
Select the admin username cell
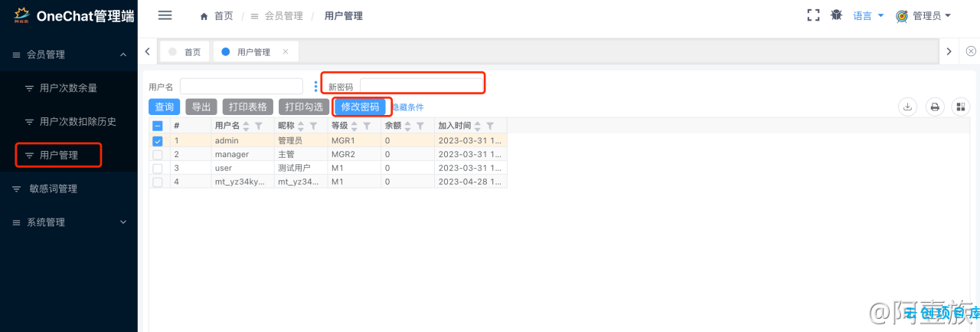pyautogui.click(x=243, y=141)
